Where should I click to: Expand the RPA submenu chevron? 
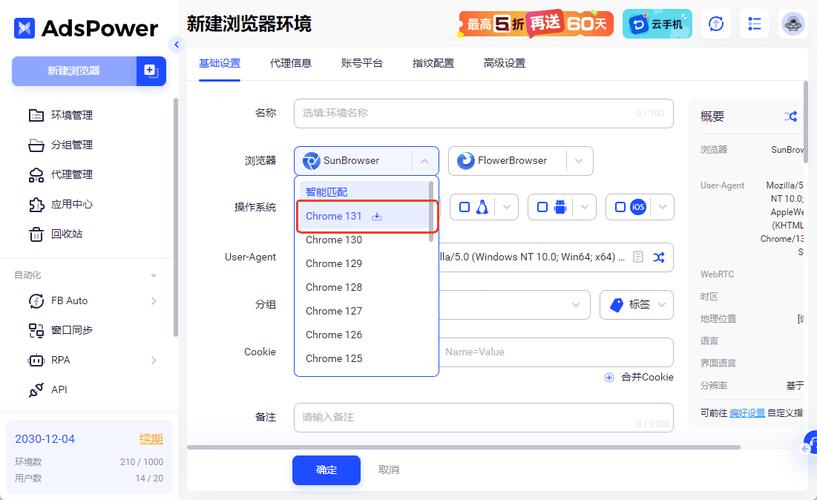click(x=154, y=360)
